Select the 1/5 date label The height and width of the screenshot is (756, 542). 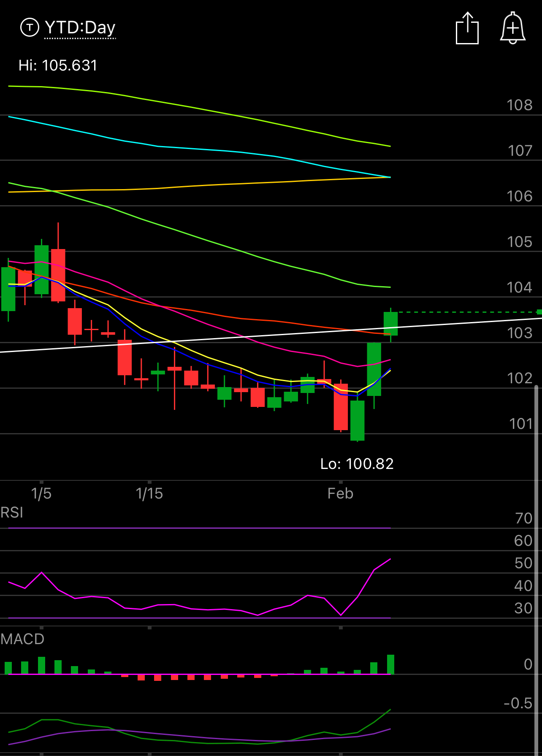click(41, 493)
